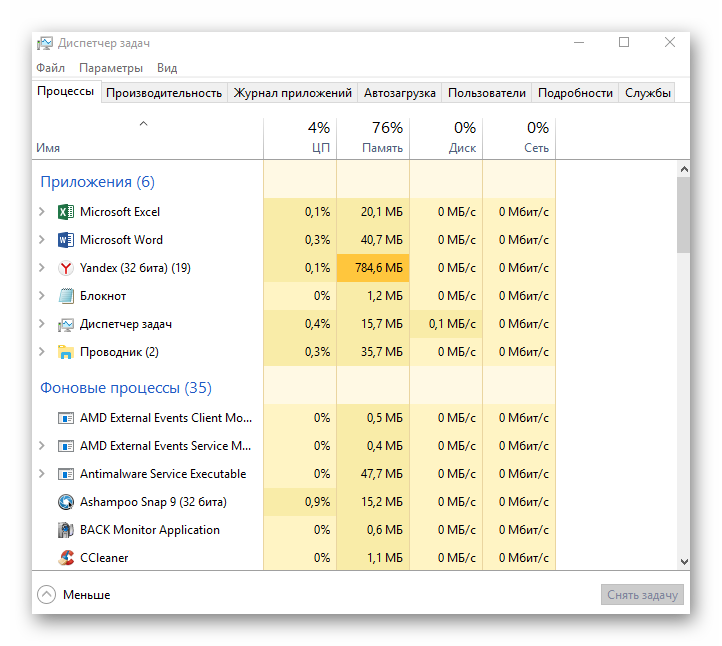Expand the Диспетчер задач process group
The image size is (722, 646).
pyautogui.click(x=42, y=324)
